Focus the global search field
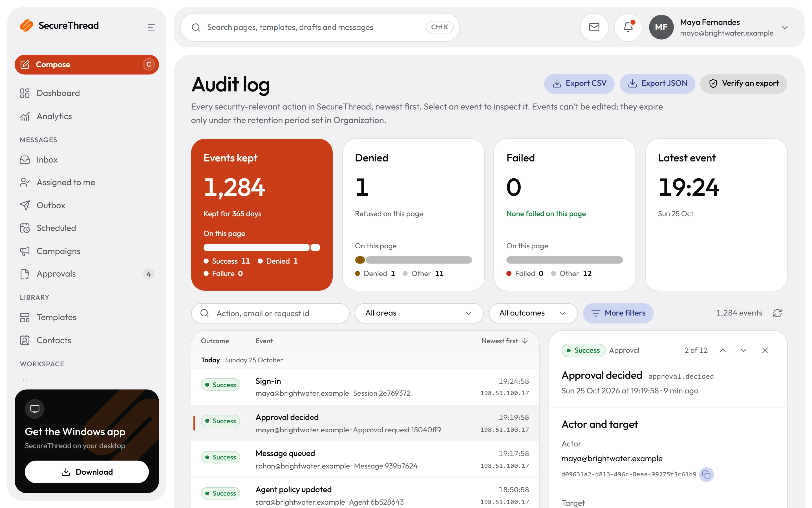812x508 pixels. (x=319, y=27)
